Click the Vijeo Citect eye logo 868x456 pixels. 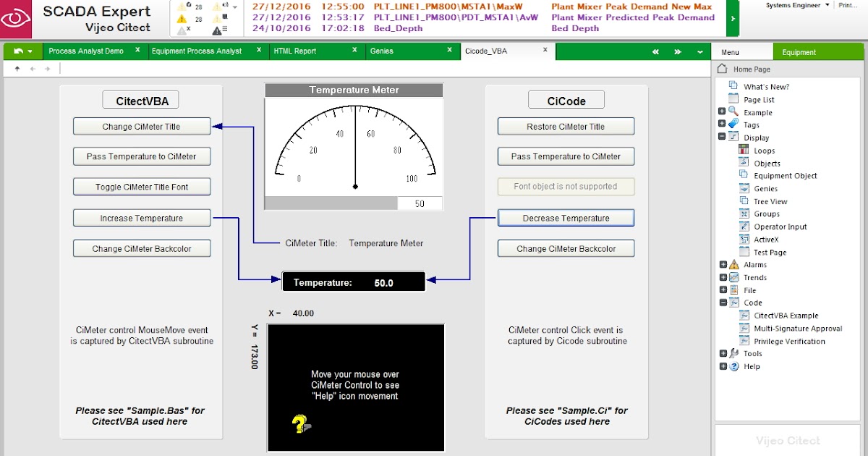(x=16, y=18)
